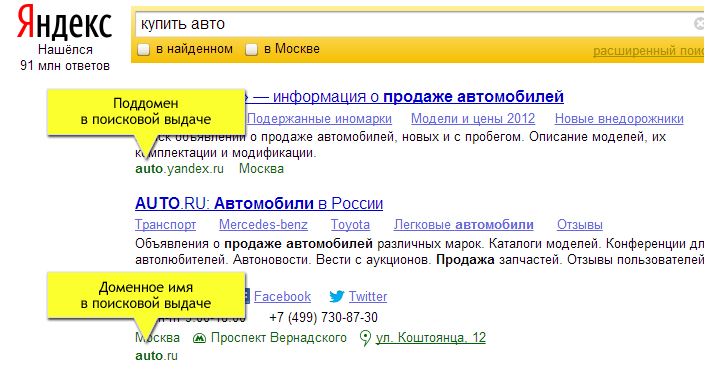Open the "Новые внедорожники" sitelink
Viewport: 704px width, 374px height.
point(619,119)
